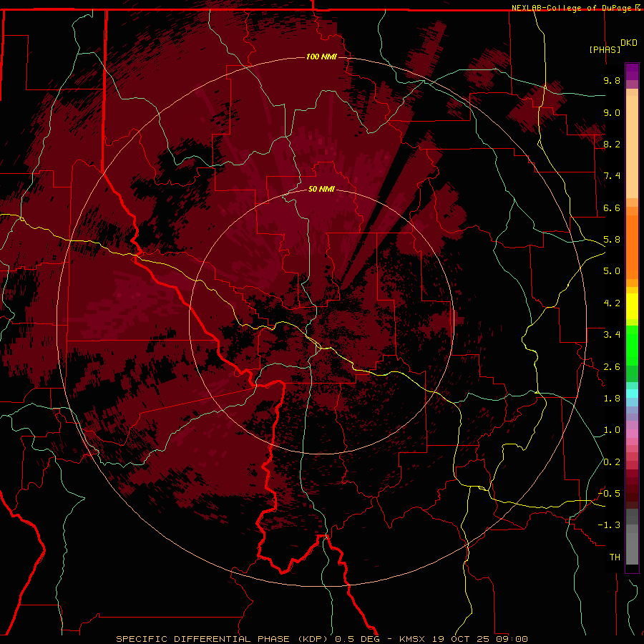Click the 1.0 value on the color scale
This screenshot has height=644, width=644.
tap(612, 430)
